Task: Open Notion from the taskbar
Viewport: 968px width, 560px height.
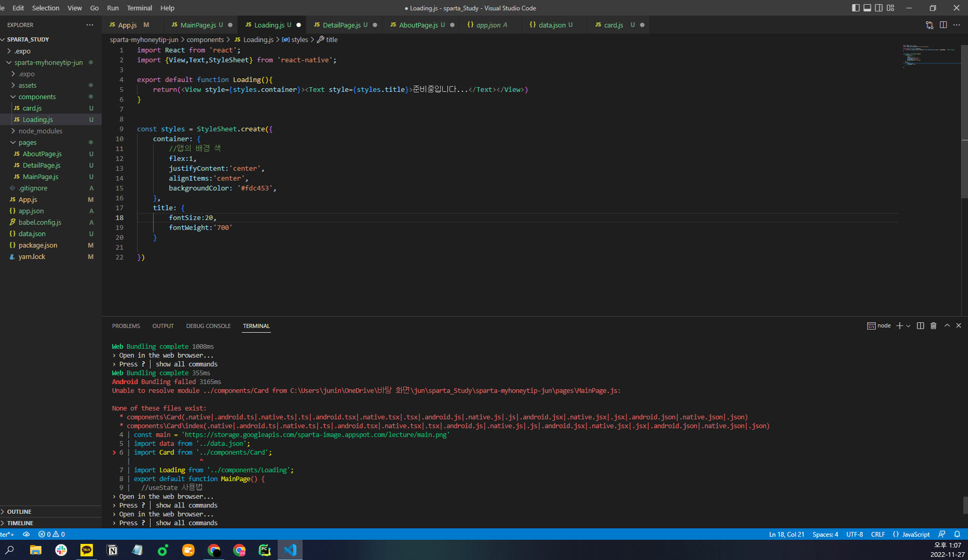Action: tap(112, 550)
